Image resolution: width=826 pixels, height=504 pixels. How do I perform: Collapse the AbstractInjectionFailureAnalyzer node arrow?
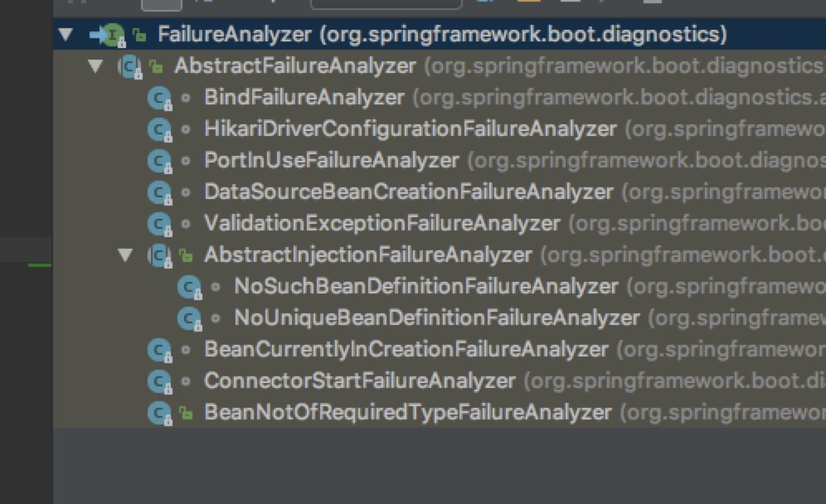pos(125,255)
